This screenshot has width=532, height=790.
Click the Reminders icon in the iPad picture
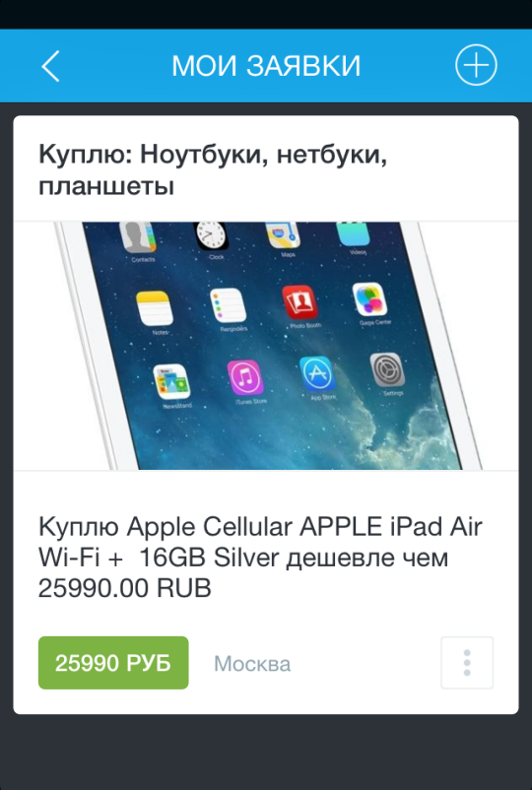229,305
